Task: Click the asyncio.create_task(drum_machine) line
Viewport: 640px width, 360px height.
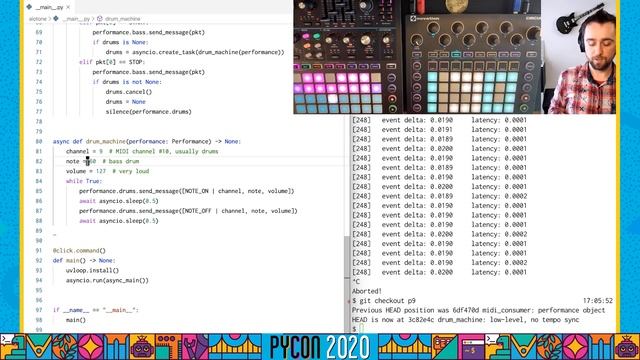Action: 195,52
